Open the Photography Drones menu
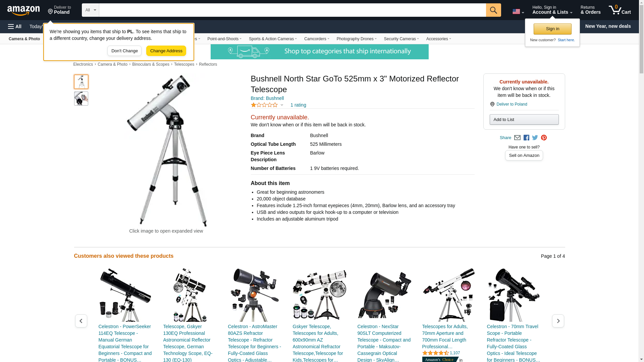Screen dimensions: 644x362 pyautogui.click(x=357, y=39)
